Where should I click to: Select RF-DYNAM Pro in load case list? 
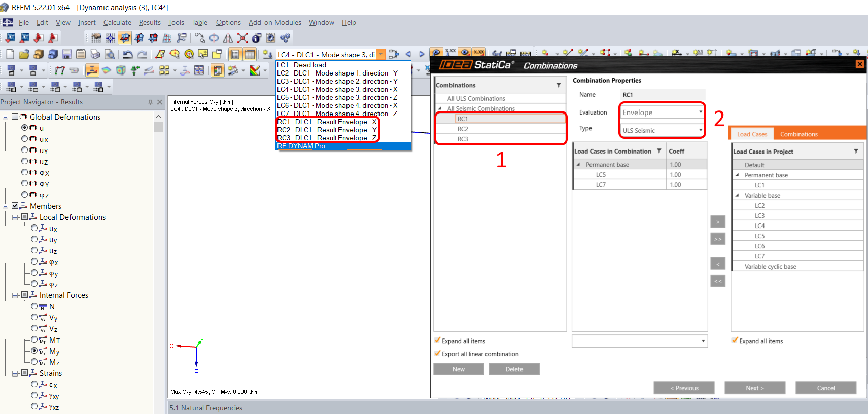pos(343,146)
